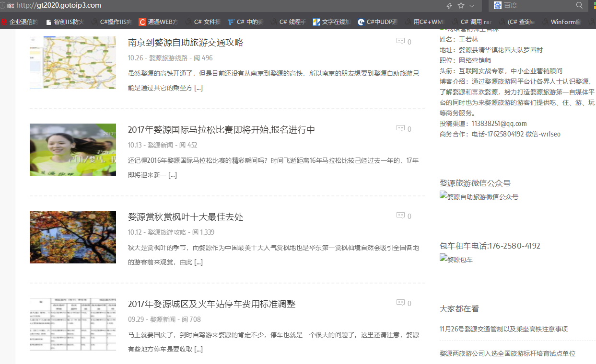Click the site error favicon beside the URL
The height and width of the screenshot is (364, 596).
point(11,5)
